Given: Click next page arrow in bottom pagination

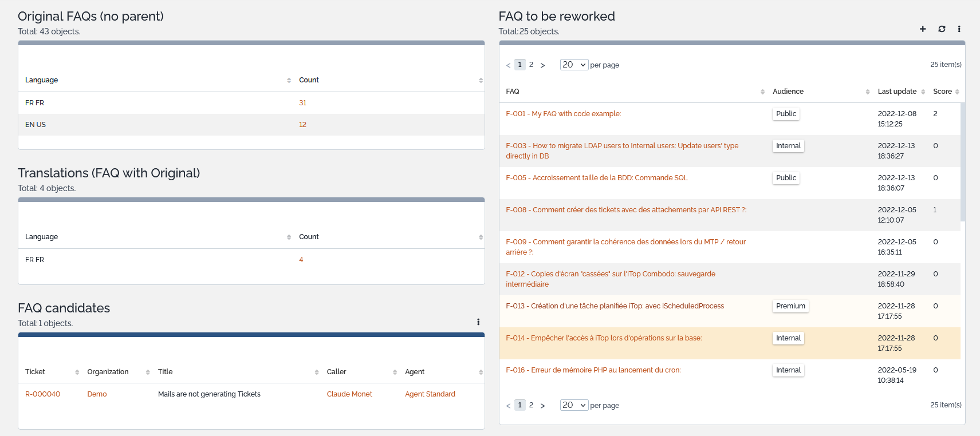Looking at the screenshot, I should 542,406.
